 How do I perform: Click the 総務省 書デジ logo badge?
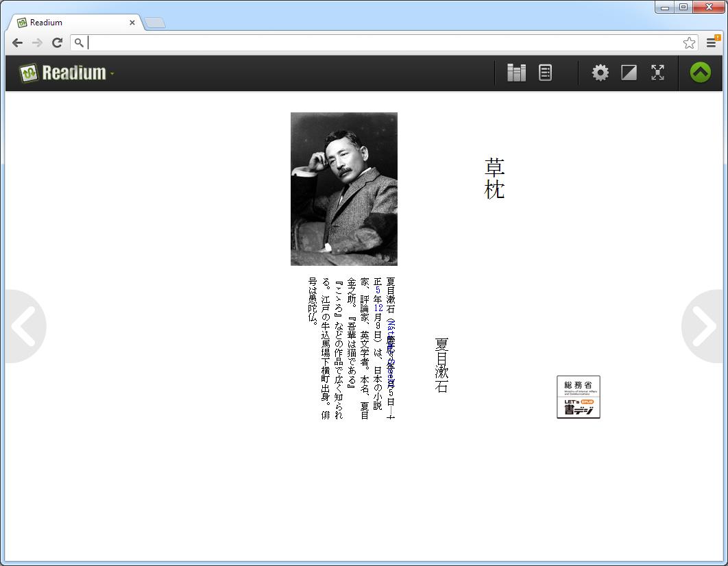click(579, 397)
